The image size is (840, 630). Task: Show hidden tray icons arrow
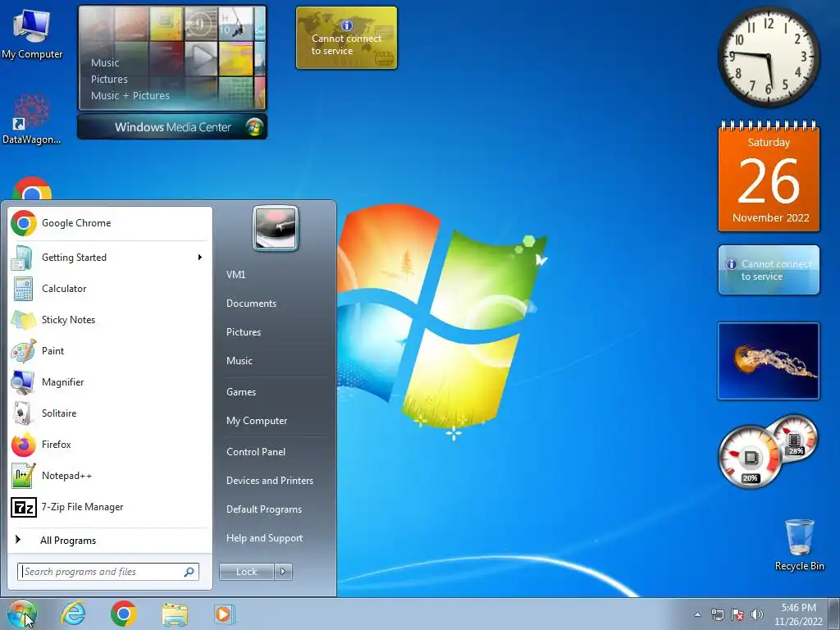pyautogui.click(x=697, y=614)
